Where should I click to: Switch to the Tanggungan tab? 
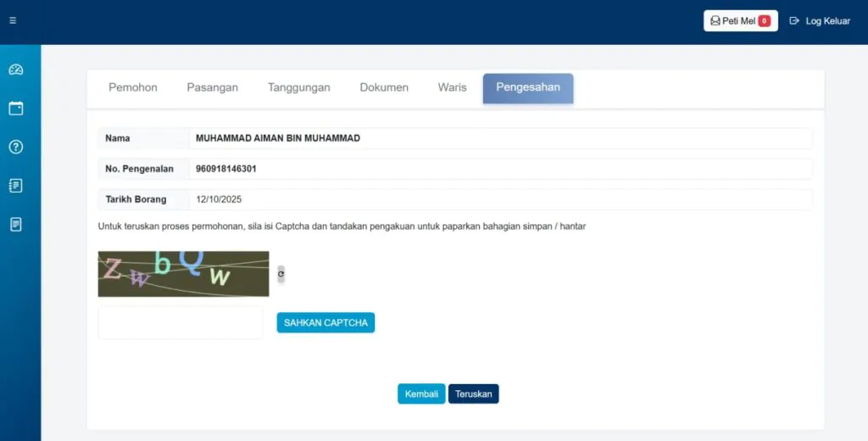tap(299, 87)
